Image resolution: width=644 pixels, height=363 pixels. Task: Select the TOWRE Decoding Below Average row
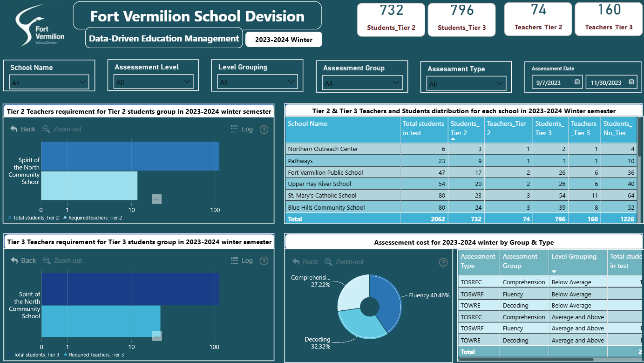coord(551,306)
